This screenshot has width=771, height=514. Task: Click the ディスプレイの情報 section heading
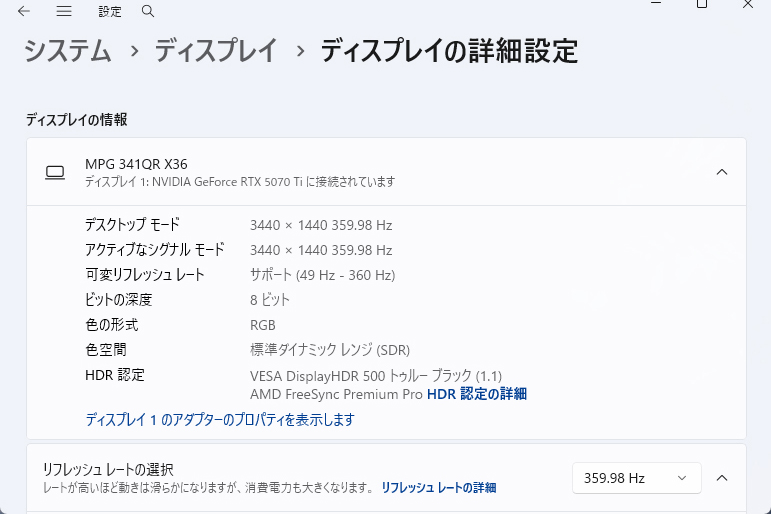click(77, 120)
